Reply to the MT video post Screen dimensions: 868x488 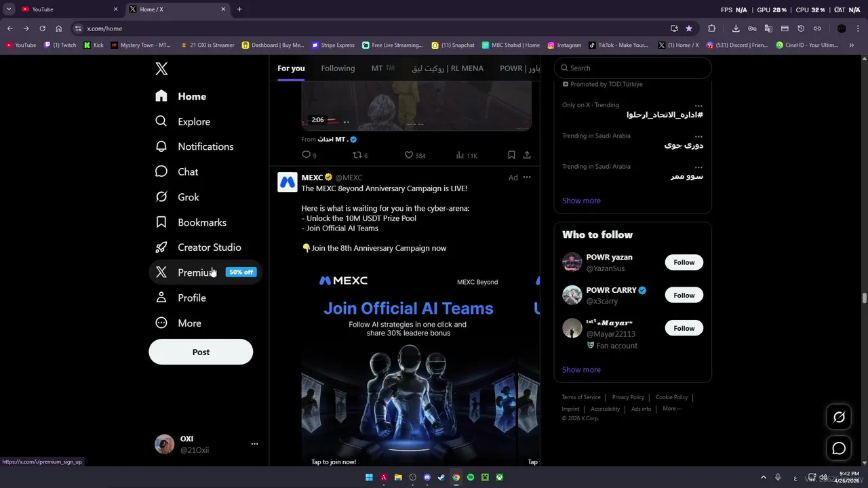point(309,155)
